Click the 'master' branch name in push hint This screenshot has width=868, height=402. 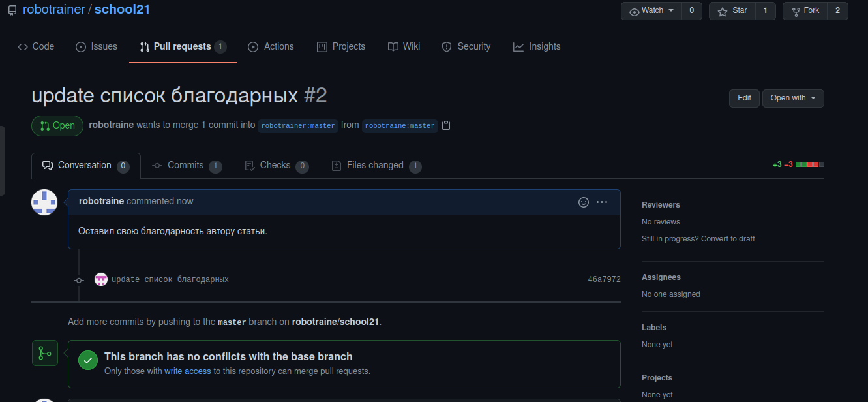pos(232,322)
